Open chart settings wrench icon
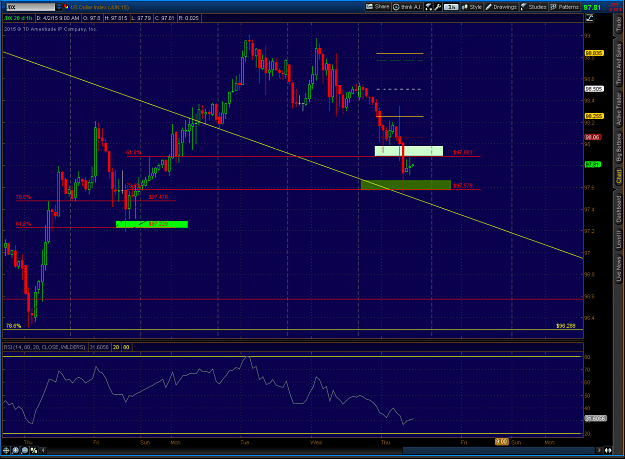This screenshot has height=459, width=625. click(x=438, y=7)
